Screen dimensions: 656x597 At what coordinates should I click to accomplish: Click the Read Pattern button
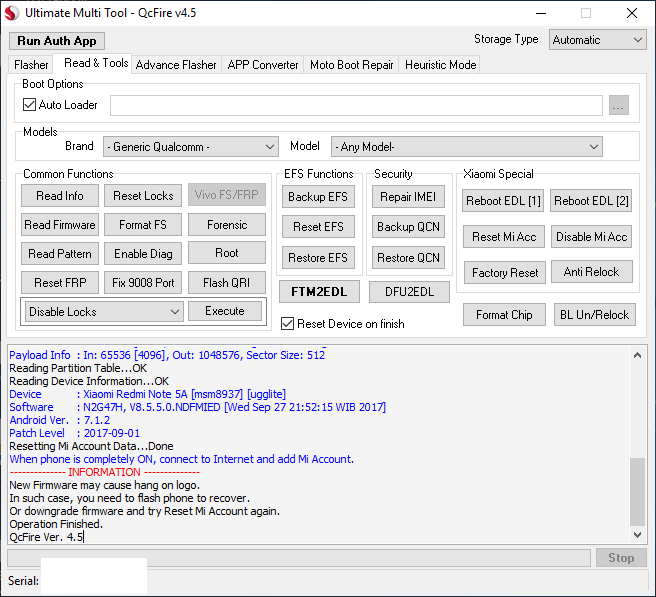tap(60, 254)
